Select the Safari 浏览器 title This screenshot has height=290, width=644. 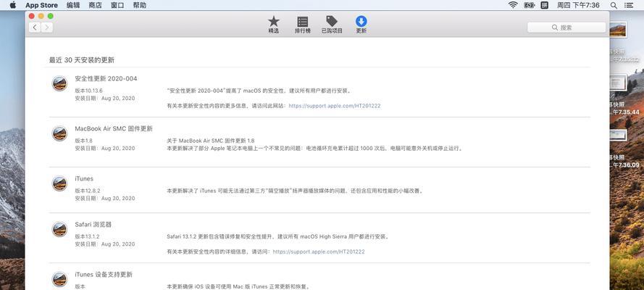[93, 225]
